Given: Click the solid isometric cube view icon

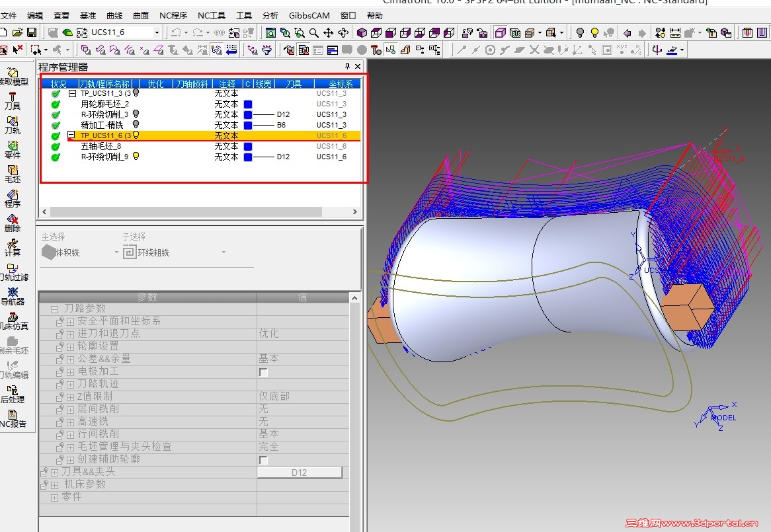Looking at the screenshot, I should 362,33.
